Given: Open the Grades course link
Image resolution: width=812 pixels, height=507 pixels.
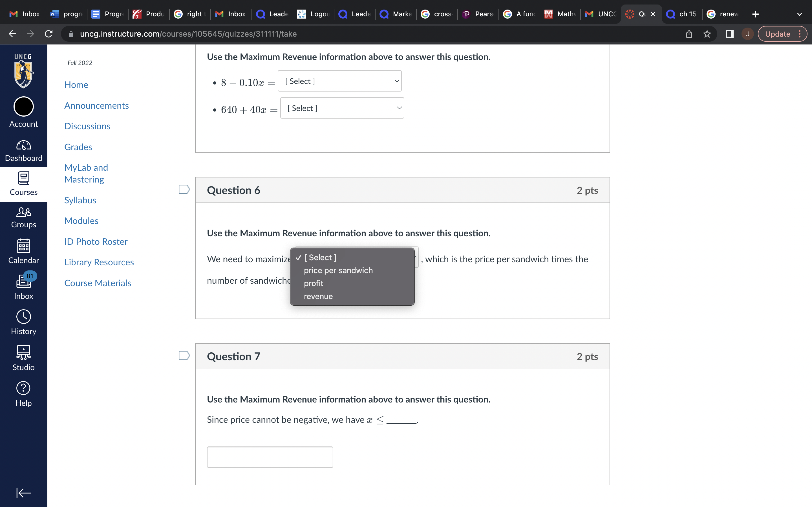Looking at the screenshot, I should click(x=78, y=147).
